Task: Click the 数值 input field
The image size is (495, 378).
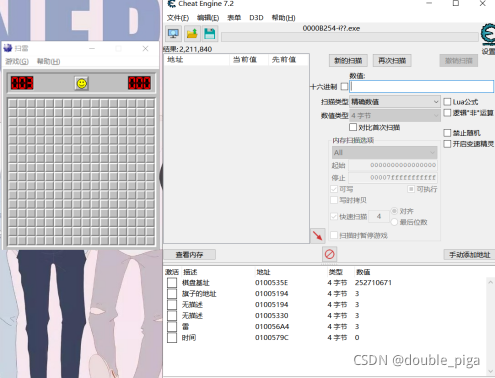Action: tap(422, 87)
